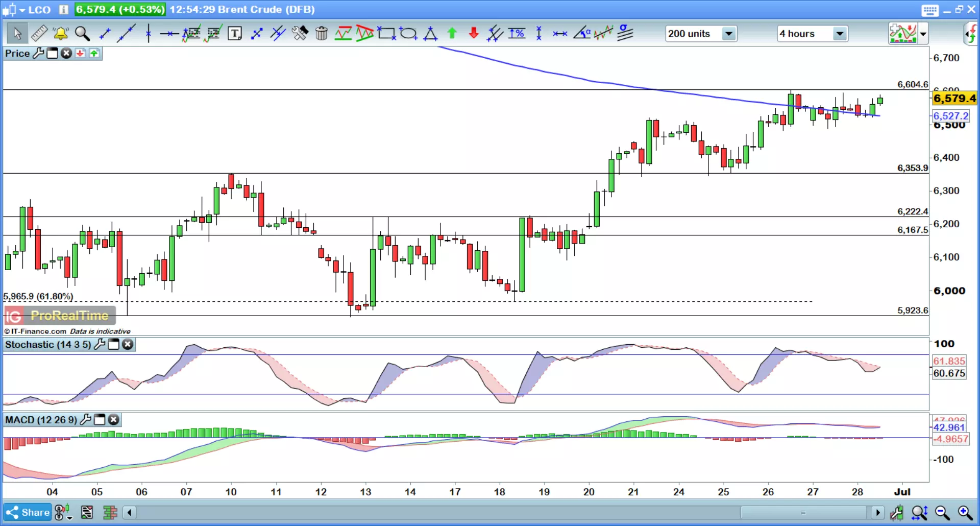Screen dimensions: 980x526
Task: Close the Price panel
Action: 66,53
